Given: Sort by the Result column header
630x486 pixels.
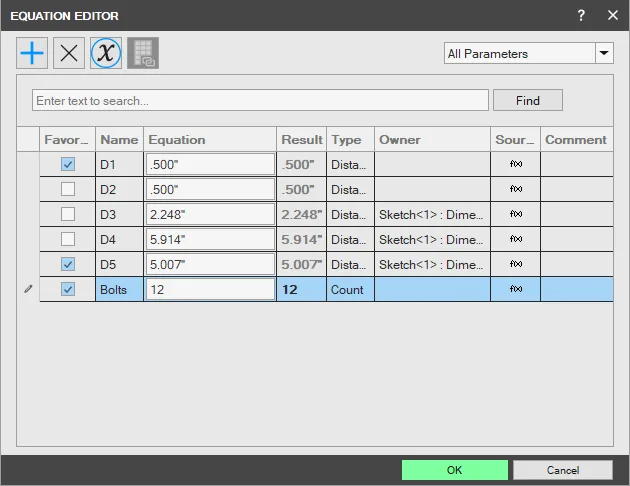Looking at the screenshot, I should (301, 139).
